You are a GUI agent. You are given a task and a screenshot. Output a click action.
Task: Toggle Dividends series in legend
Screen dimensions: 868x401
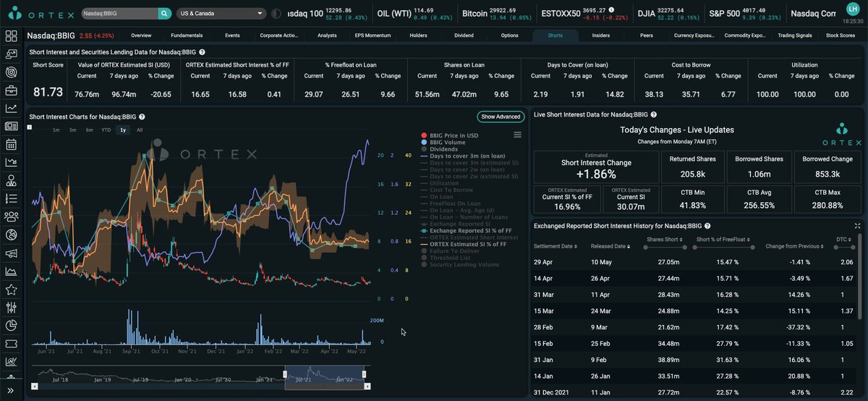(439, 149)
